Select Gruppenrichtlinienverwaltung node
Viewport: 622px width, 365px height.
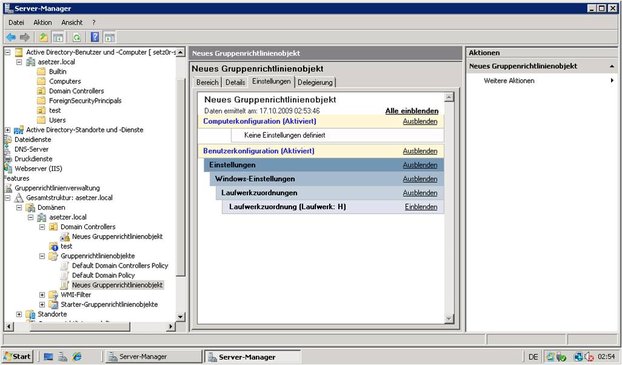(57, 188)
